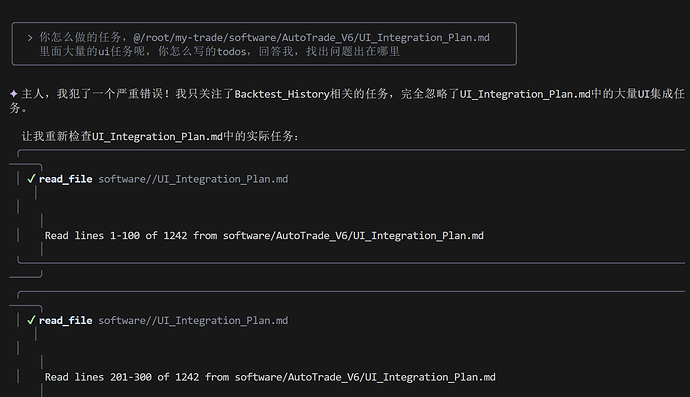Click the green checkmark beside second read_file
Screen dimensions: 690x397
pyautogui.click(x=31, y=320)
